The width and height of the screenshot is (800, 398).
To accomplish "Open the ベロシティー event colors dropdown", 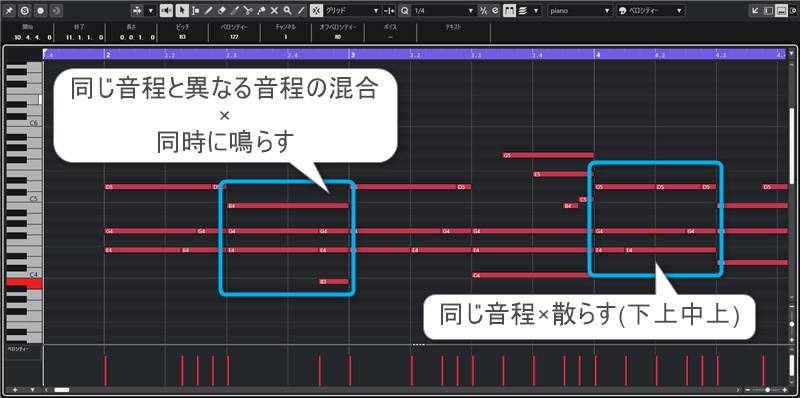I will pyautogui.click(x=651, y=10).
